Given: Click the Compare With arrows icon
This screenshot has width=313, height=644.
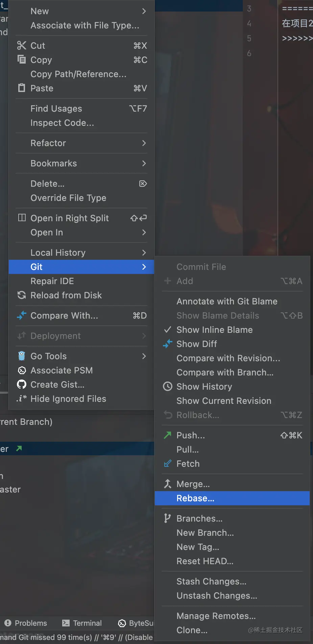Looking at the screenshot, I should click(22, 315).
